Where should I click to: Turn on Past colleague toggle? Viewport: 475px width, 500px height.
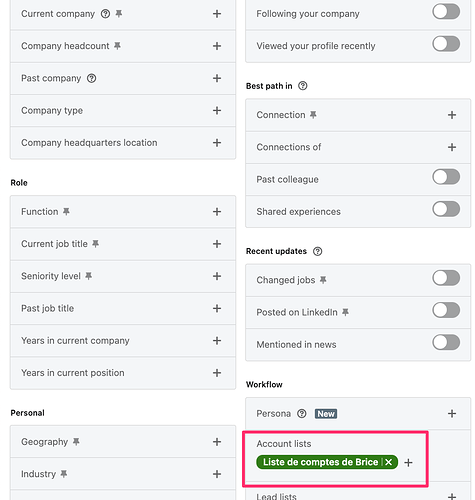pos(446,177)
